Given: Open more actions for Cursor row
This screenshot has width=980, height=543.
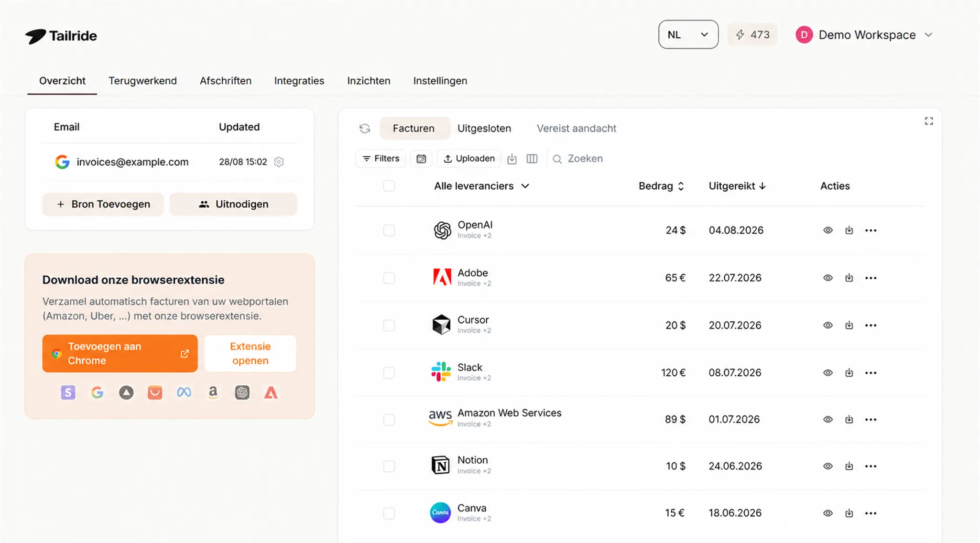Looking at the screenshot, I should click(871, 325).
